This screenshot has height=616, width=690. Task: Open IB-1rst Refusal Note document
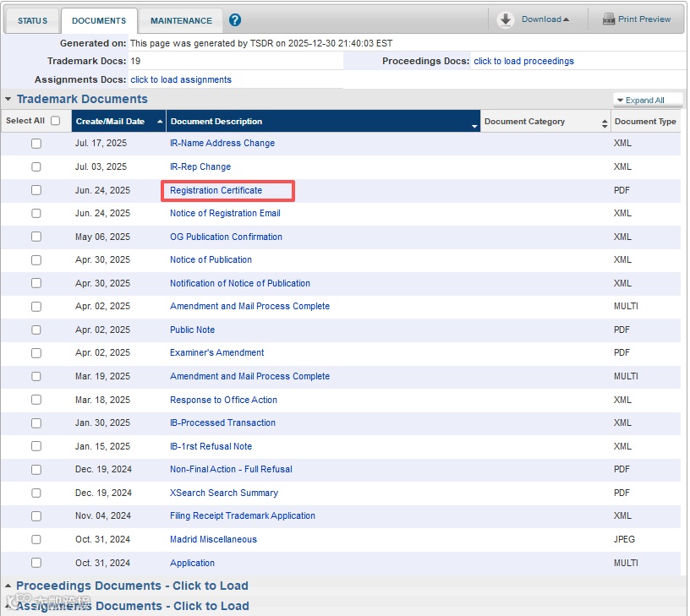[211, 446]
